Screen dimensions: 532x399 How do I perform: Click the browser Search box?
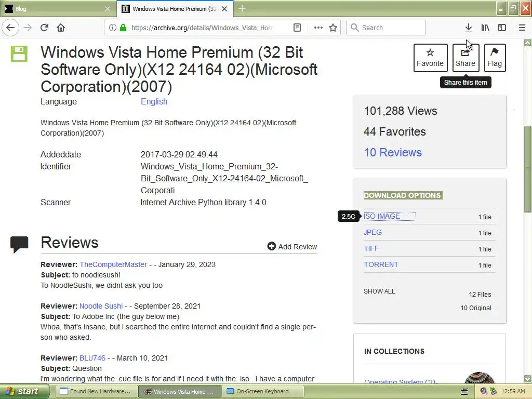(385, 28)
